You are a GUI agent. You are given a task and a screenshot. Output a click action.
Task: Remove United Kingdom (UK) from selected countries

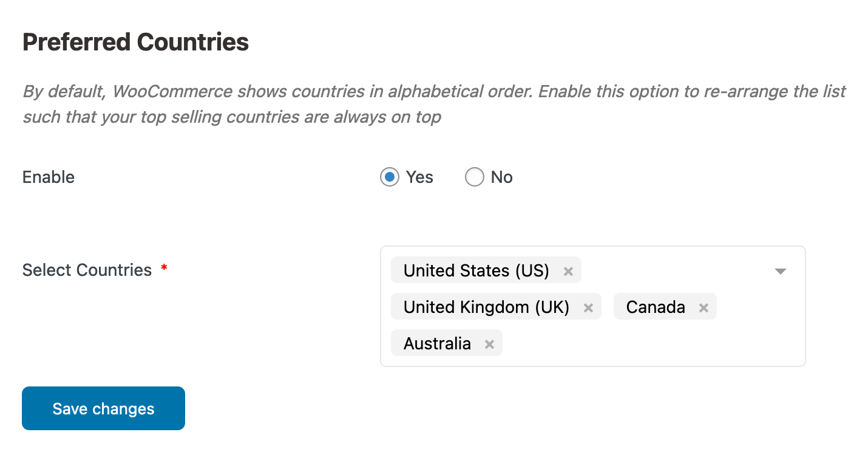pos(588,307)
